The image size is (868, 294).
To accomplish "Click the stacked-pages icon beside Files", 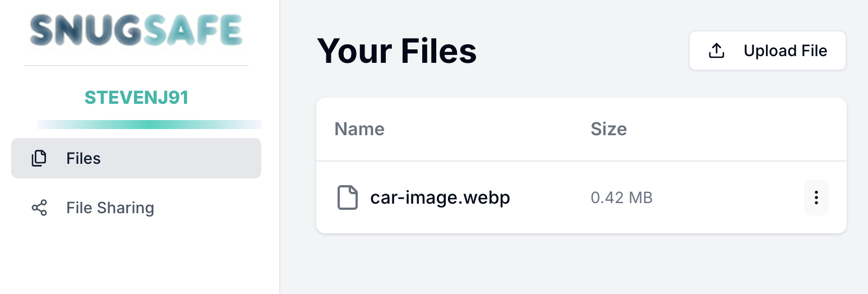I will point(39,159).
